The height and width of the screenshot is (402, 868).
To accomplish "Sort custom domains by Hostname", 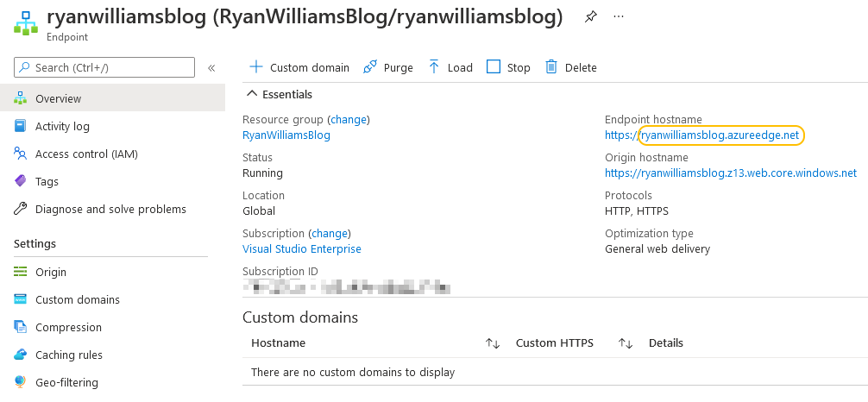I will click(x=493, y=343).
